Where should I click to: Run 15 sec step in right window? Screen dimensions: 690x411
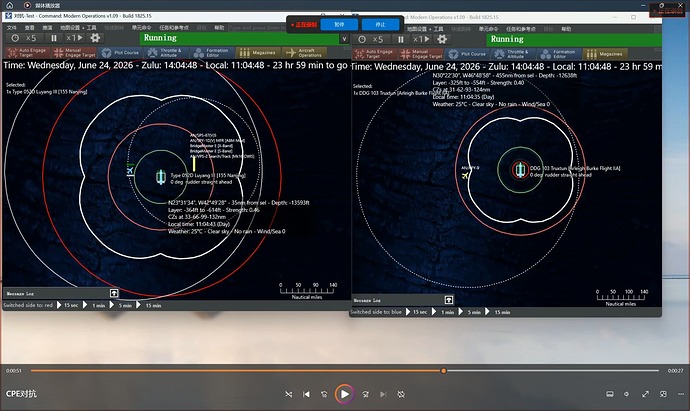(416, 312)
